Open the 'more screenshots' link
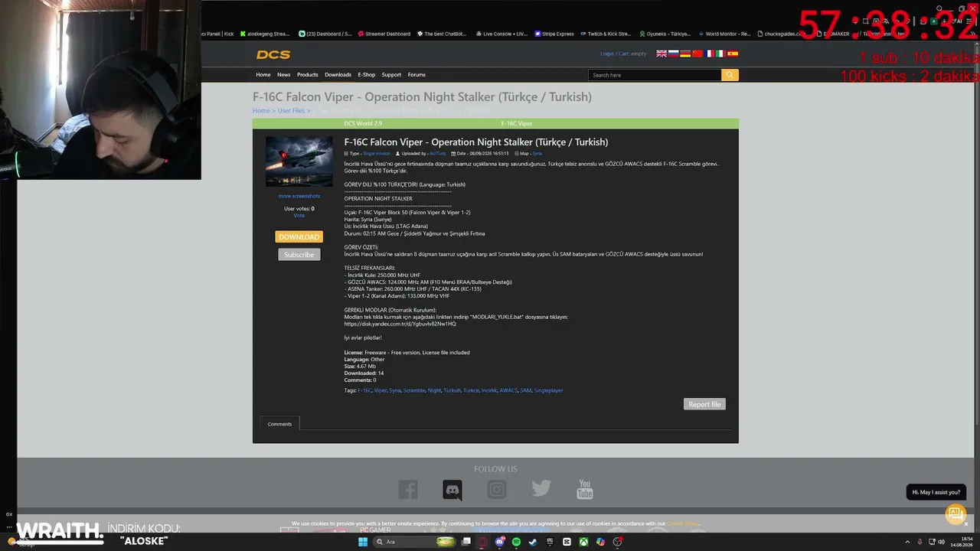The width and height of the screenshot is (980, 551). coord(299,197)
